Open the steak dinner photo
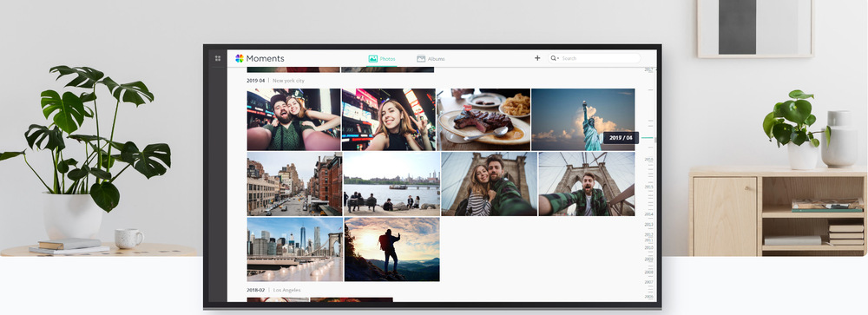The width and height of the screenshot is (868, 315). pyautogui.click(x=483, y=120)
